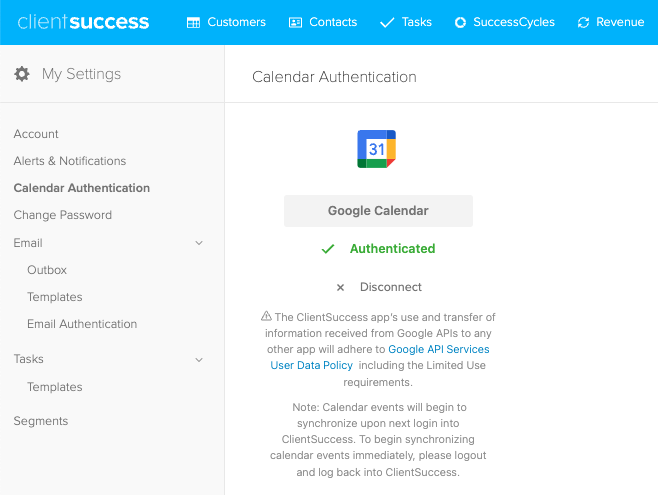Click the My Settings gear icon
The width and height of the screenshot is (658, 495).
click(x=22, y=74)
